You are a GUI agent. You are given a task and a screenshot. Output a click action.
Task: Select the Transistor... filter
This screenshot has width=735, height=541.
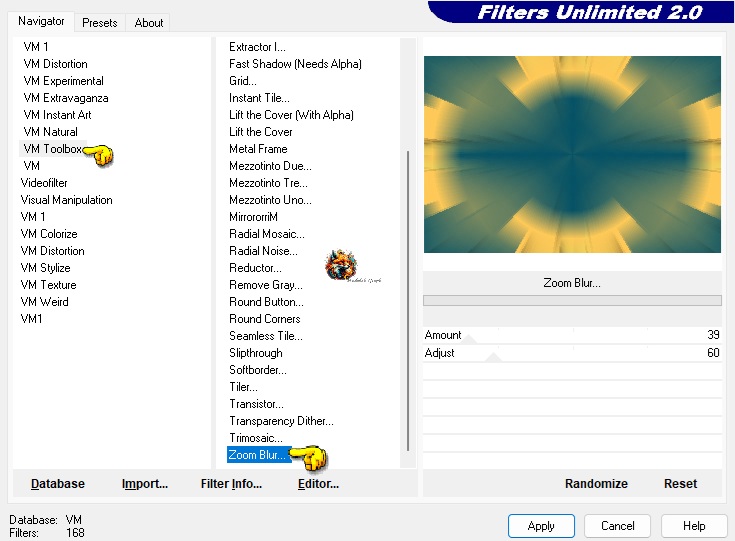pyautogui.click(x=256, y=404)
